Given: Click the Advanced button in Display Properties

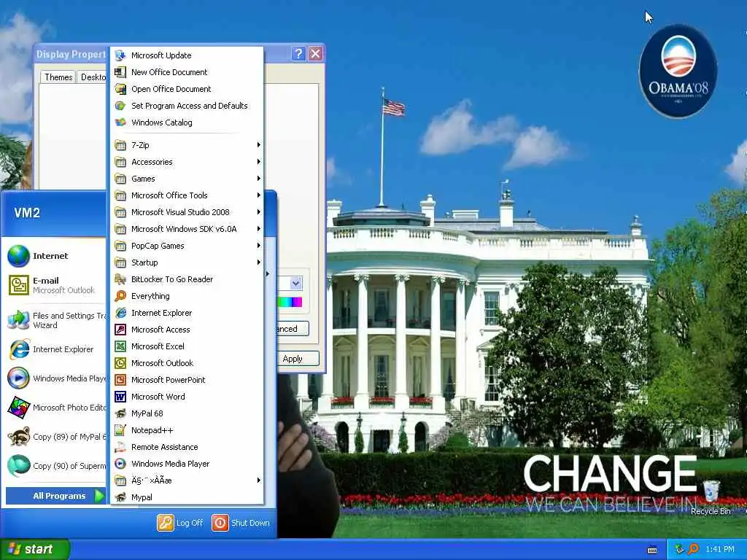Looking at the screenshot, I should [292, 329].
